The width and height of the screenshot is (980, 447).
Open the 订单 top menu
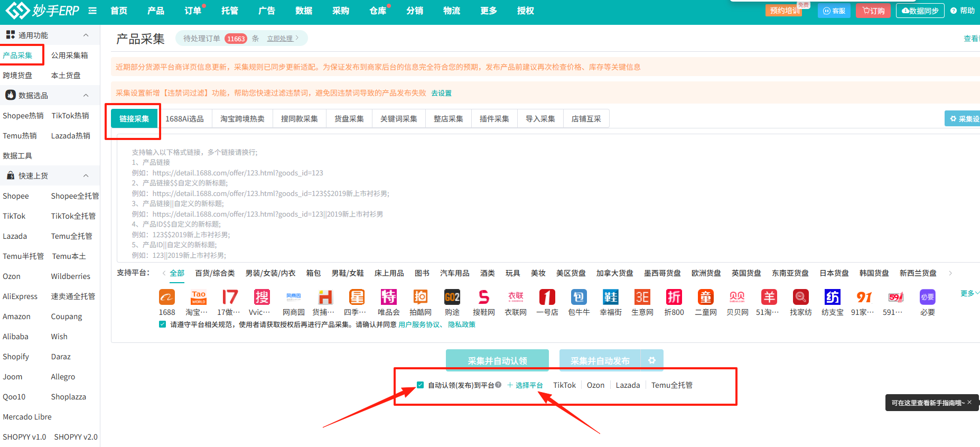[193, 11]
